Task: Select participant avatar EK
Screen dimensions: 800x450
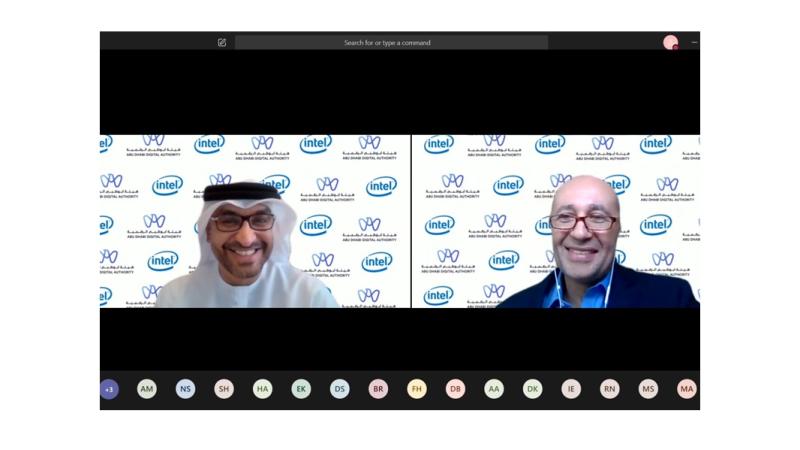Action: tap(301, 389)
